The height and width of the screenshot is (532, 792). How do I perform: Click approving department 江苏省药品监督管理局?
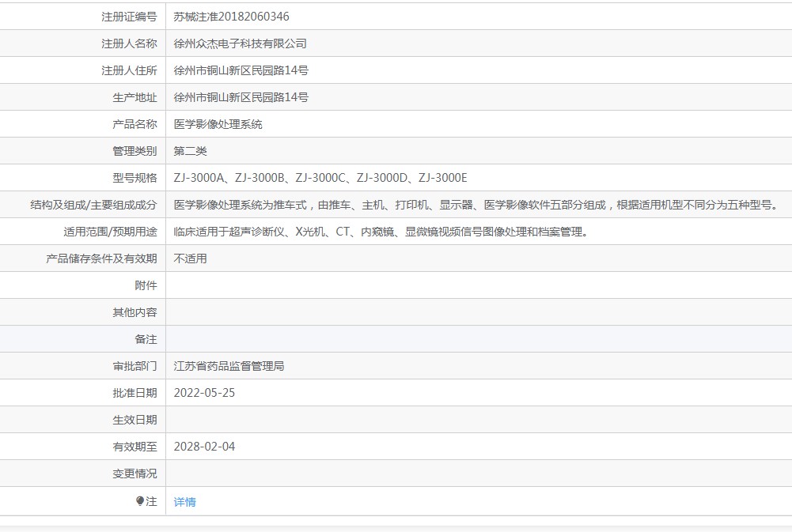coord(229,366)
